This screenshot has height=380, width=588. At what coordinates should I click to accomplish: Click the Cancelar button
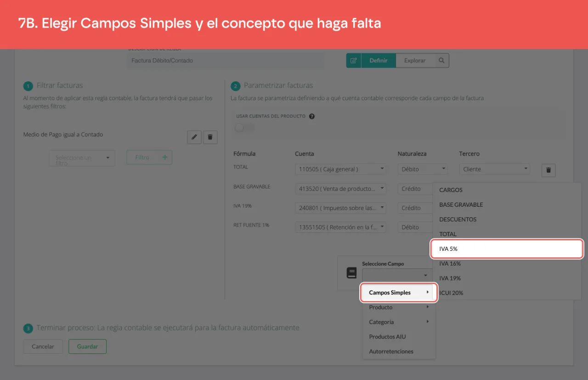[x=43, y=346]
